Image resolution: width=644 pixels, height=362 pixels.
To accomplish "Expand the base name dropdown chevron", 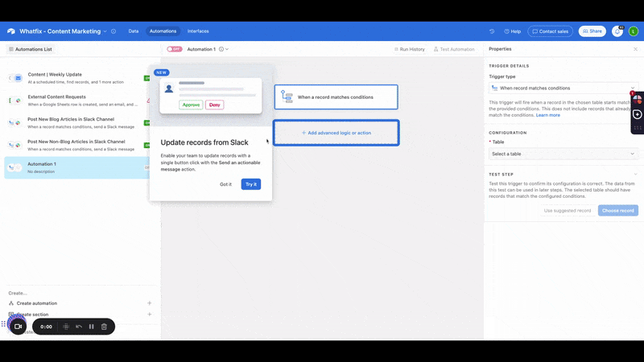I will (x=105, y=31).
